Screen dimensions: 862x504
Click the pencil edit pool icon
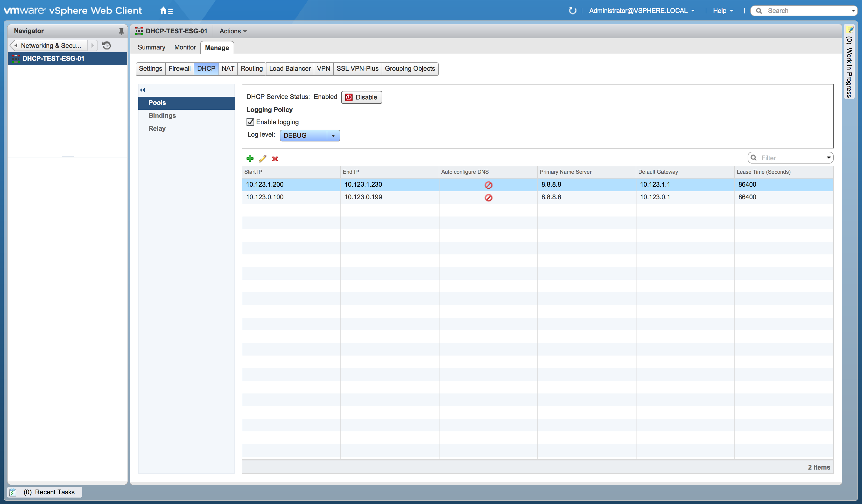[x=262, y=158]
